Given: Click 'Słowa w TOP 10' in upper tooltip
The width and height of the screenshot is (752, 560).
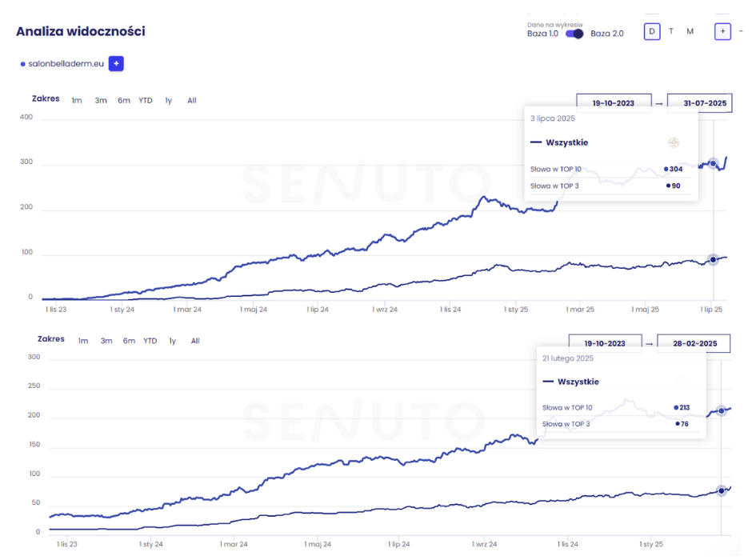Looking at the screenshot, I should tap(555, 170).
